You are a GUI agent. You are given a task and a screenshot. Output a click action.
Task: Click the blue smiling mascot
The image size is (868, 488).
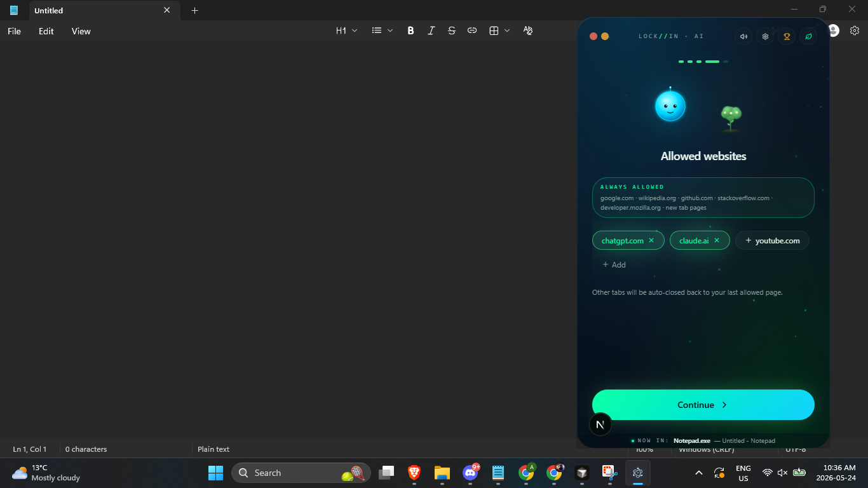(670, 105)
